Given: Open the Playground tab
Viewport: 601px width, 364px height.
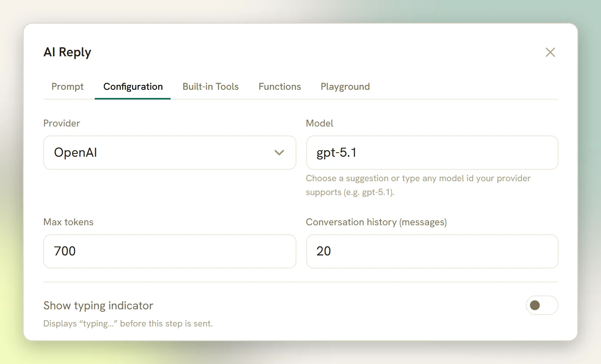Looking at the screenshot, I should pyautogui.click(x=345, y=87).
